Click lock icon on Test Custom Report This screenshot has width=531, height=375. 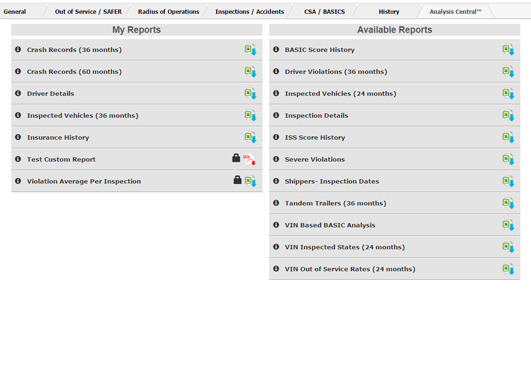tap(236, 158)
